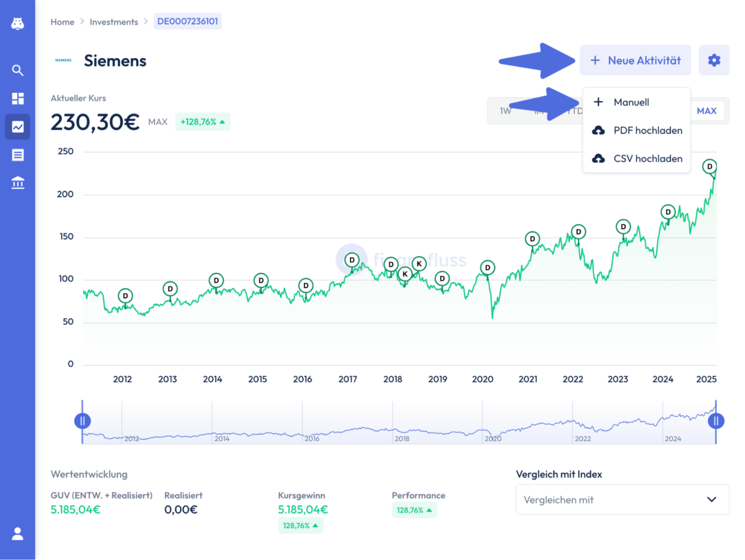This screenshot has width=745, height=560.
Task: Select the 1W time range tab
Action: pos(505,111)
